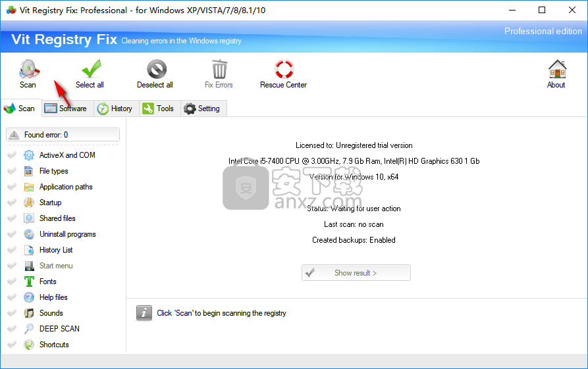Open the About house icon

[557, 69]
